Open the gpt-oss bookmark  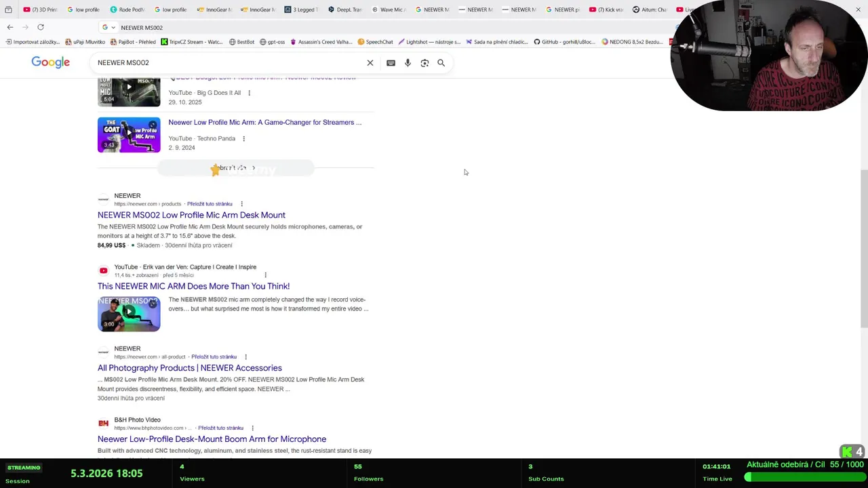[272, 42]
